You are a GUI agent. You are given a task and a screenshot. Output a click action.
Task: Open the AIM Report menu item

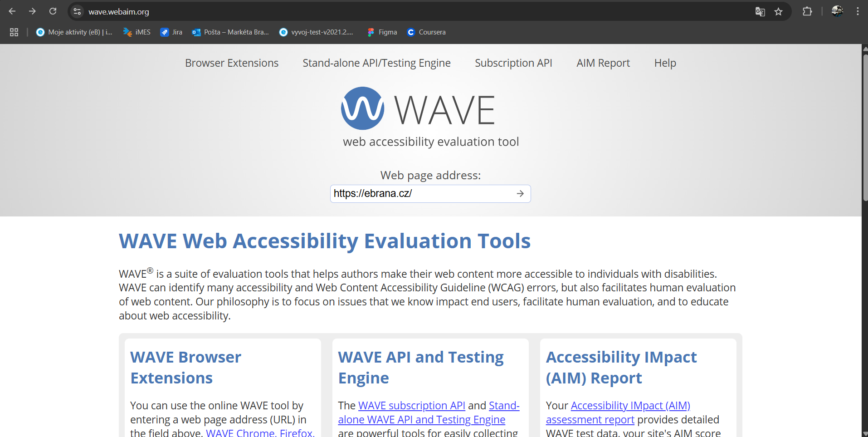coord(603,63)
